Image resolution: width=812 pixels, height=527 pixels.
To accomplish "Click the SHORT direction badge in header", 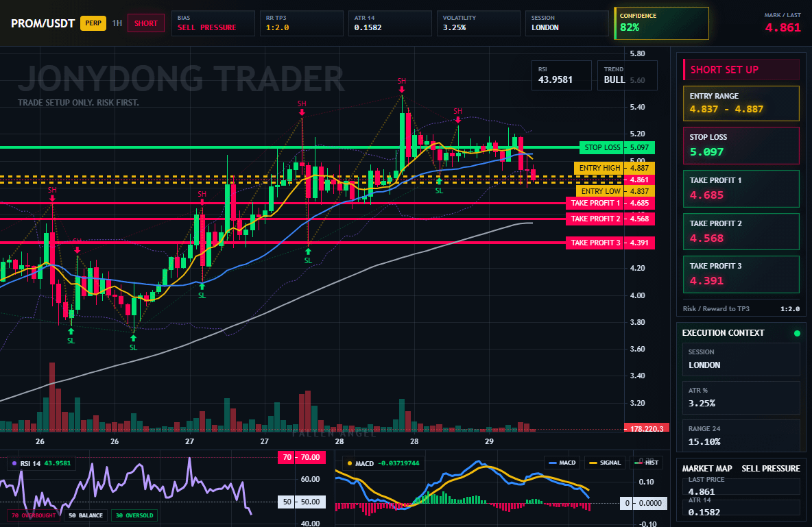I will (146, 23).
